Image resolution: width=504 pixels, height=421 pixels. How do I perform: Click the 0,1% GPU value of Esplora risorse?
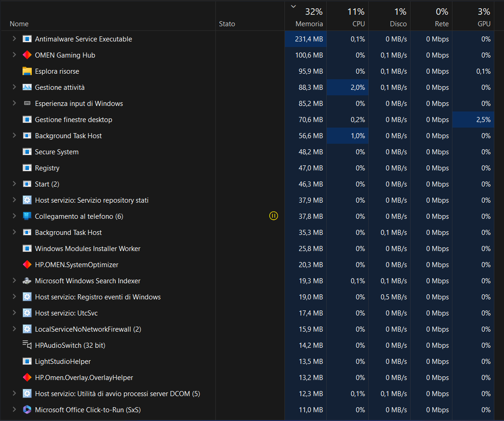pos(483,71)
